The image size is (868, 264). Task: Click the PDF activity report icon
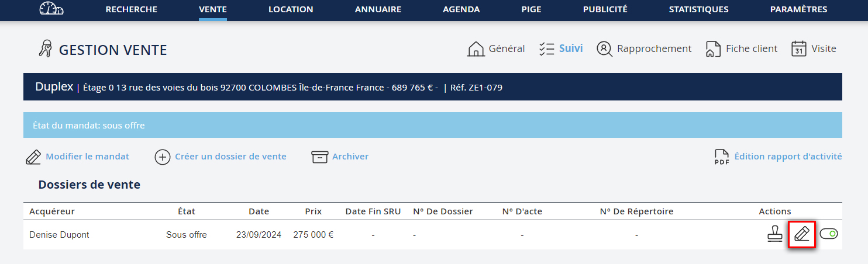tap(722, 157)
